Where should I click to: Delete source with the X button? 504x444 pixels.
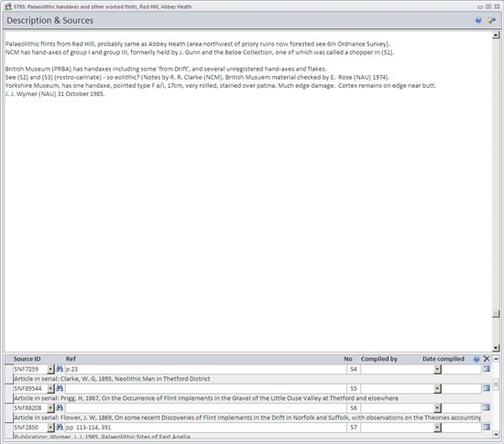point(487,359)
